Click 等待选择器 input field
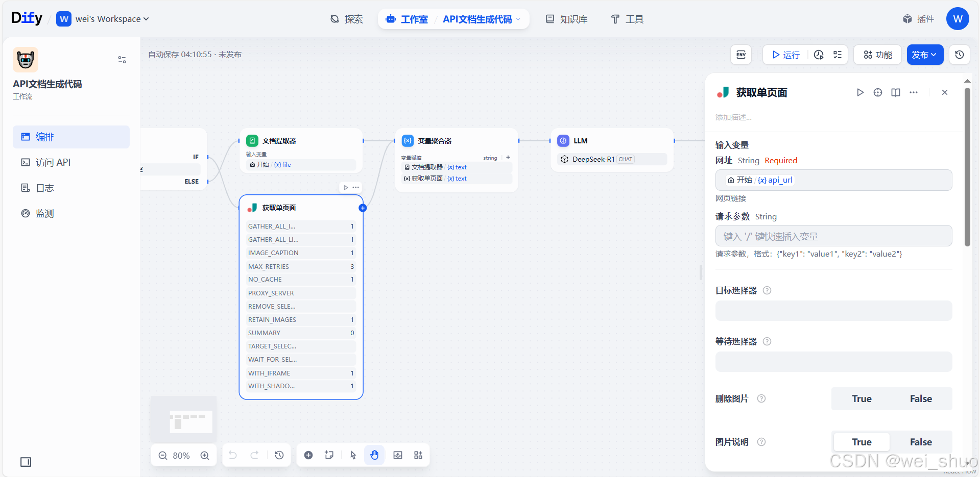980x477 pixels. (x=833, y=362)
